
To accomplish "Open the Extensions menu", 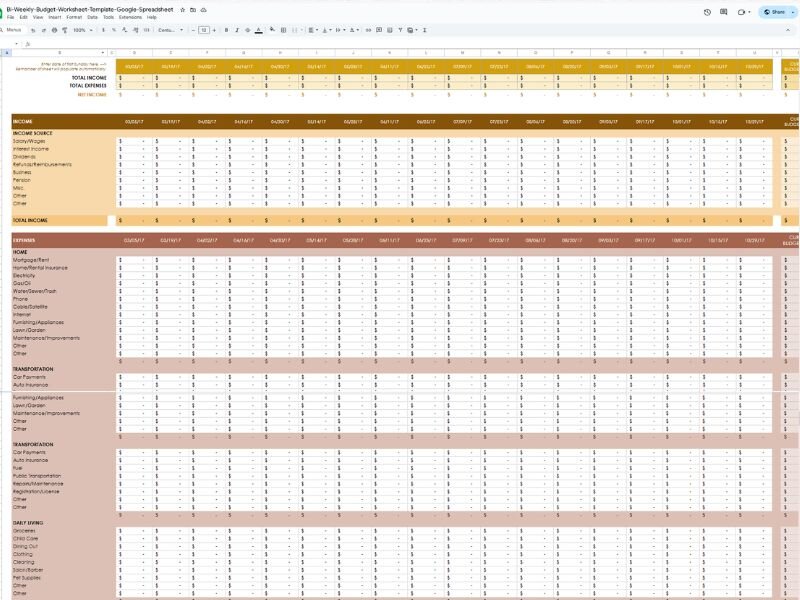I will (x=130, y=17).
